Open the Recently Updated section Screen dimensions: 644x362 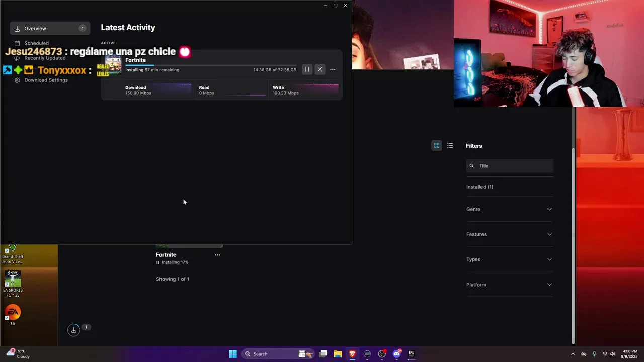tap(45, 58)
